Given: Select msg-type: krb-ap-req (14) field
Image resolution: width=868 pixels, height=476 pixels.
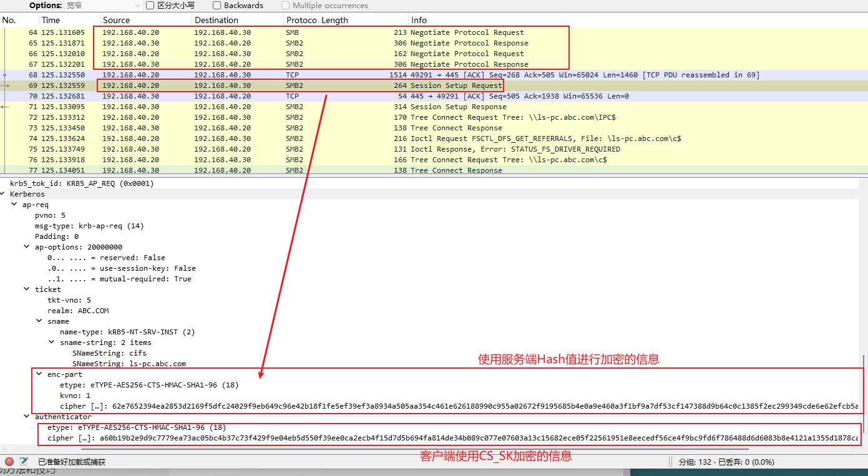Looking at the screenshot, I should 89,226.
